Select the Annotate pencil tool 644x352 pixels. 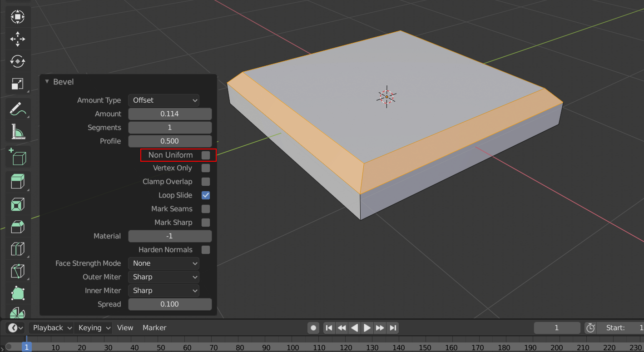click(18, 109)
